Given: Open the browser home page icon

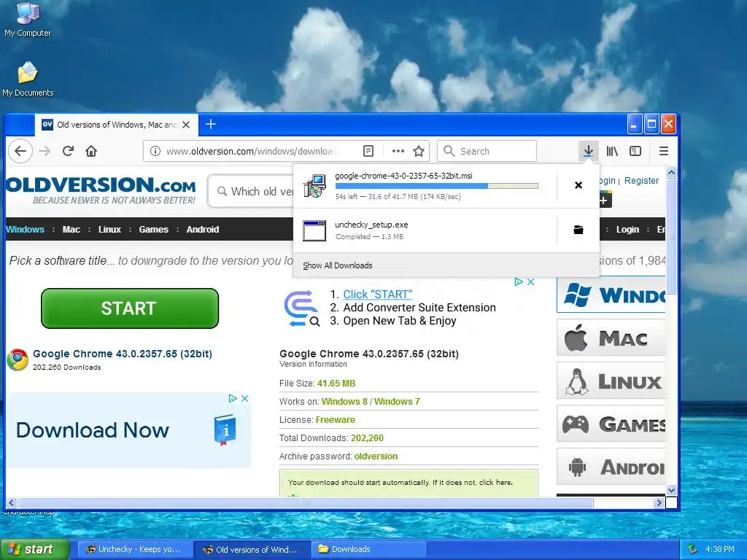Looking at the screenshot, I should [91, 151].
